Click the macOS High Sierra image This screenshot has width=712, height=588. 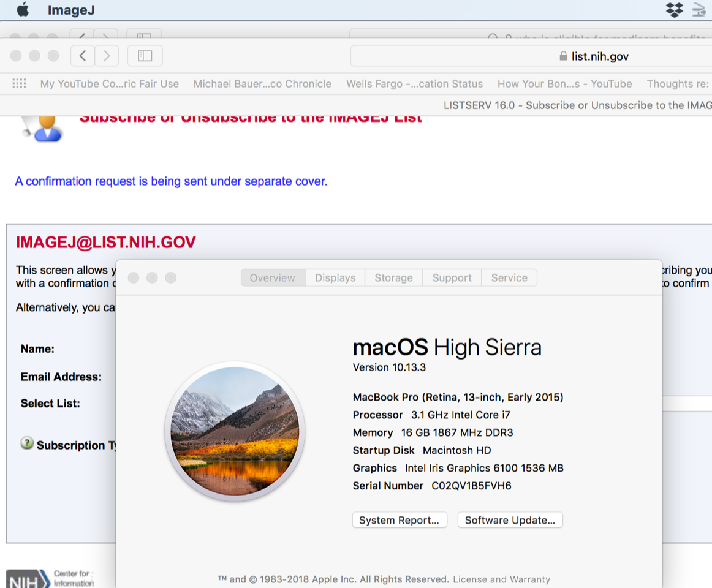(235, 432)
